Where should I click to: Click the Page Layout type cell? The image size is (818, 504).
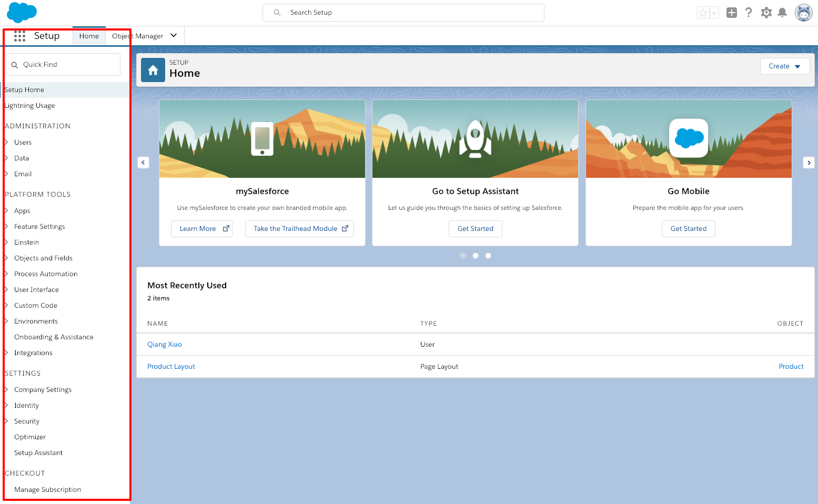pyautogui.click(x=439, y=367)
